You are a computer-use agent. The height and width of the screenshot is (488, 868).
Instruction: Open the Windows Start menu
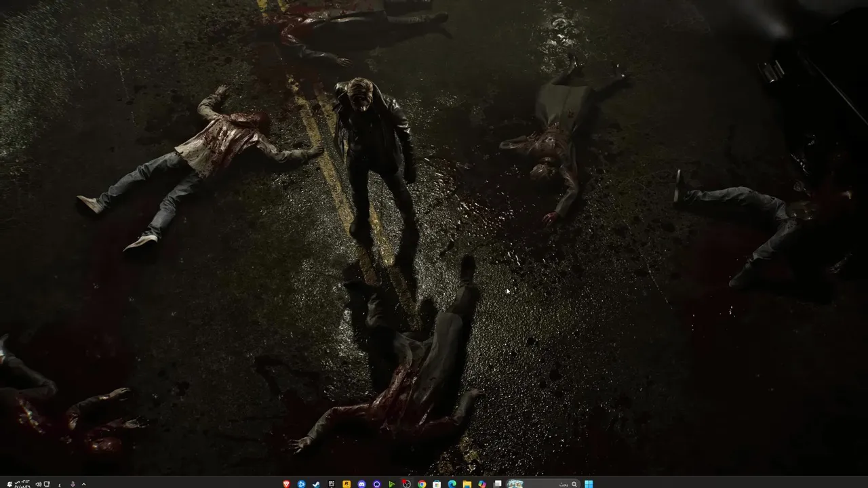point(589,484)
